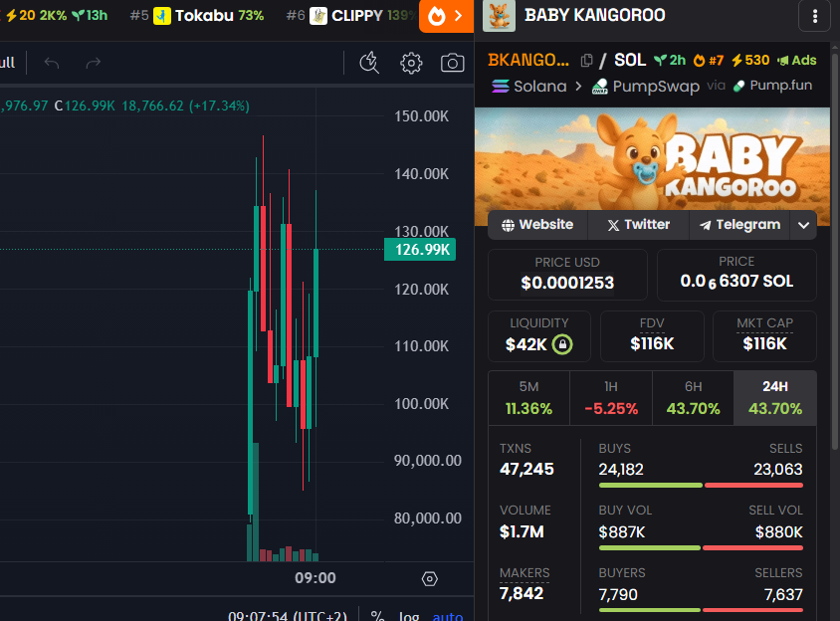Select the 1H timeframe tab
840x621 pixels.
(611, 398)
